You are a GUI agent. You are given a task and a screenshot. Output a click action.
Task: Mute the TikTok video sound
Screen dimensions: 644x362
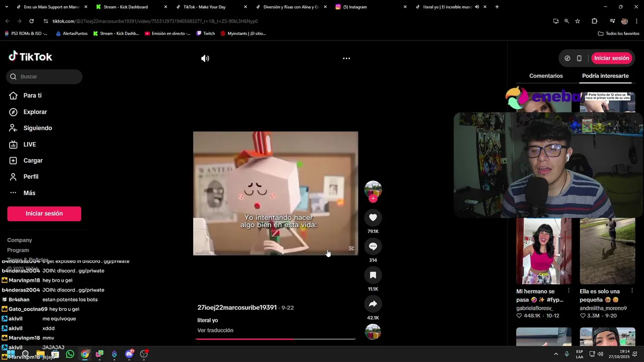[x=205, y=58]
